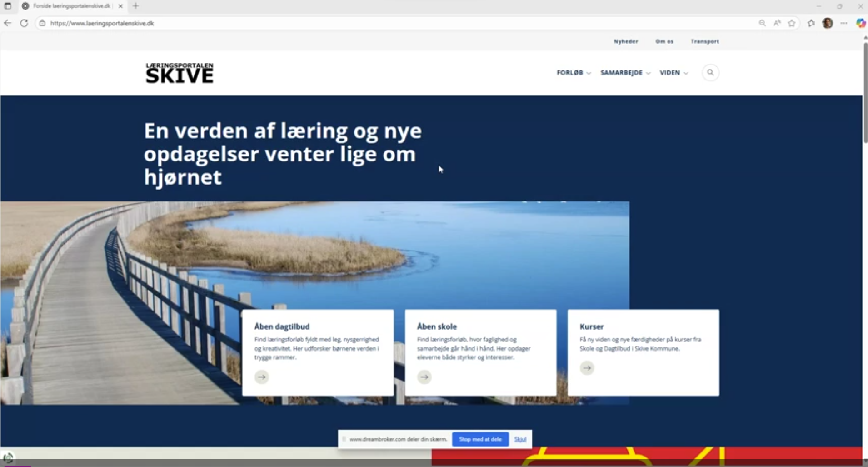The image size is (868, 467).
Task: Go back using the browser back arrow
Action: 8,23
